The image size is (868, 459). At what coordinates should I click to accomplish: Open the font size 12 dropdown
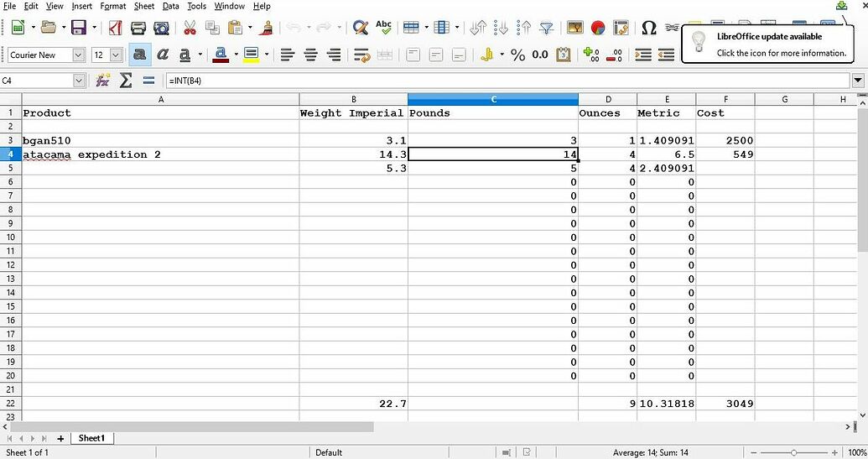pos(116,55)
